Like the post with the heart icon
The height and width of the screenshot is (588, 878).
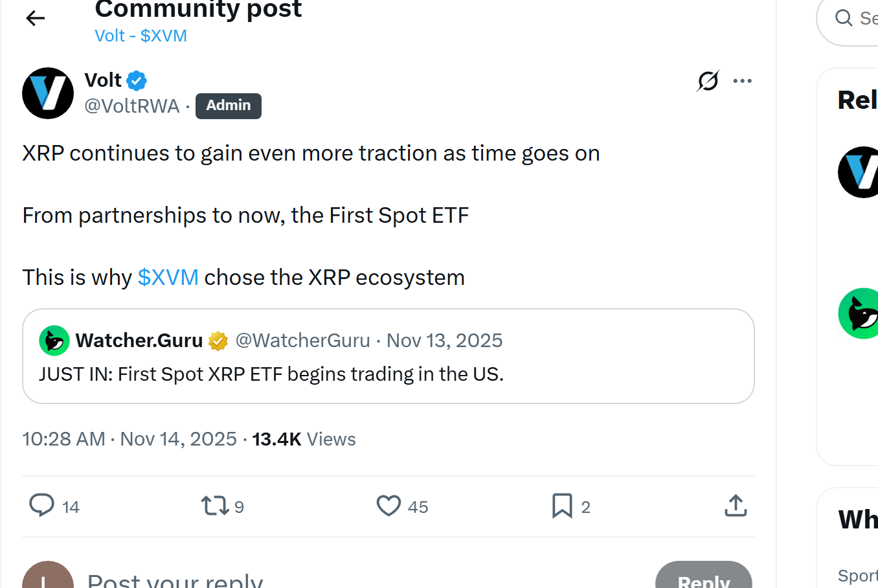coord(388,506)
